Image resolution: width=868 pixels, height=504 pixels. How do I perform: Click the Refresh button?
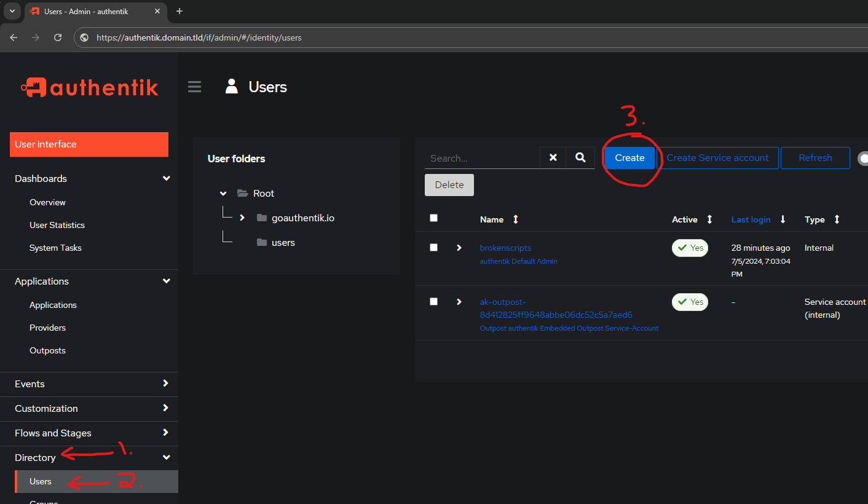point(815,158)
